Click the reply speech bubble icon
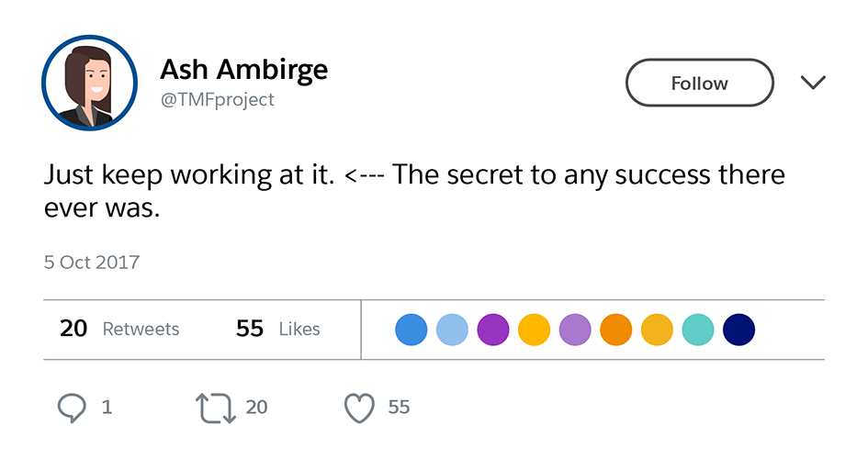 point(73,407)
